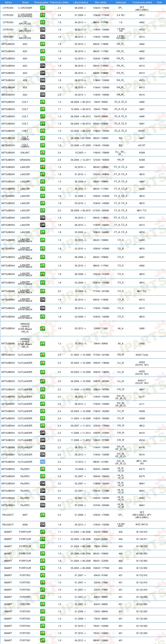Viewport: 166px width, 644px height.
Task: Click the 10.2003 -> production date
Action: click(x=80, y=153)
